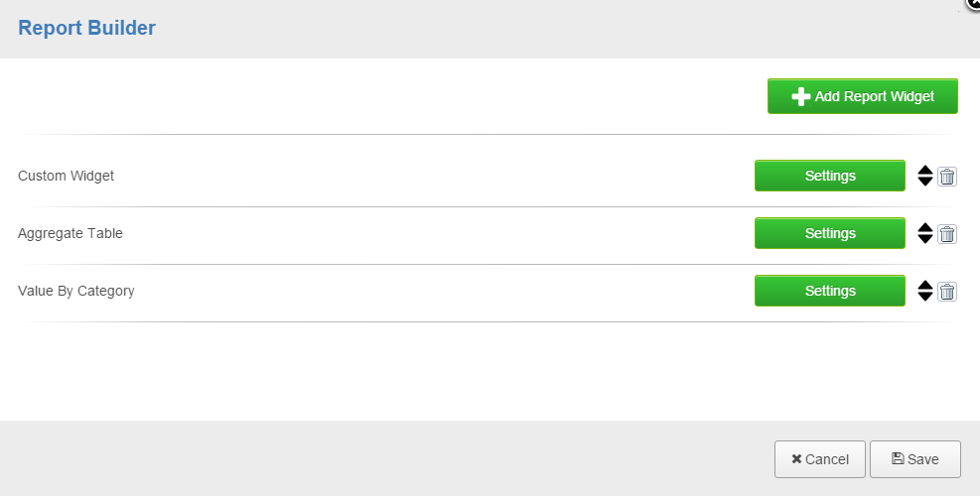Move Value By Category down with arrow
This screenshot has height=496, width=980.
pyautogui.click(x=925, y=296)
